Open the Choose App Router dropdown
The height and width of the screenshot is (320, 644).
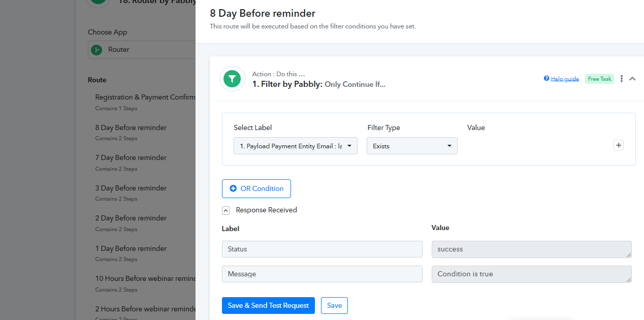click(x=142, y=50)
